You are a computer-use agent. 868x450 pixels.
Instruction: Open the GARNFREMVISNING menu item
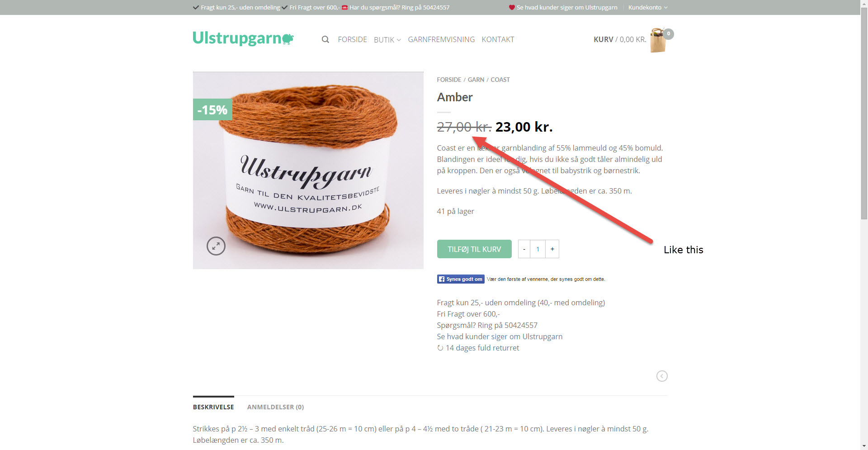pos(441,39)
